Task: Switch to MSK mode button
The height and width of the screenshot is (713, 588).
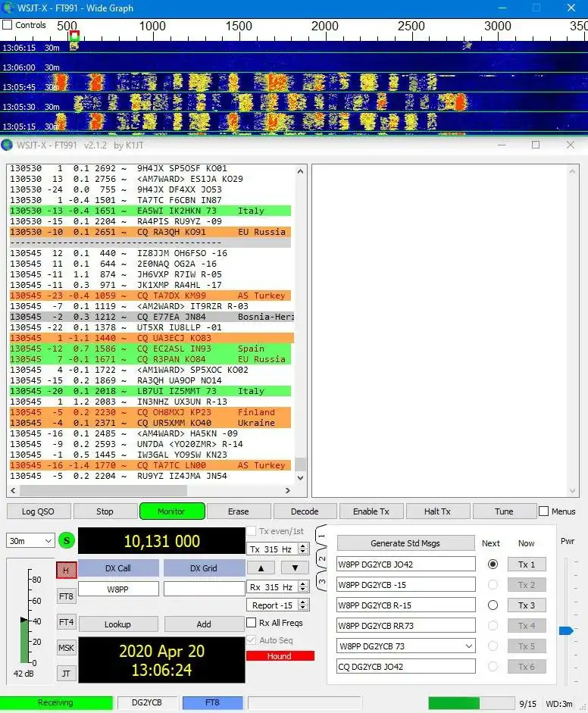Action: 66,648
